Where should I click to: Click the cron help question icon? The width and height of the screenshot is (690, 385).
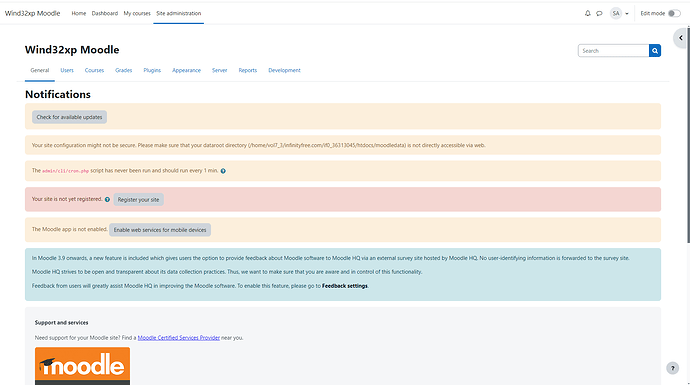[223, 171]
